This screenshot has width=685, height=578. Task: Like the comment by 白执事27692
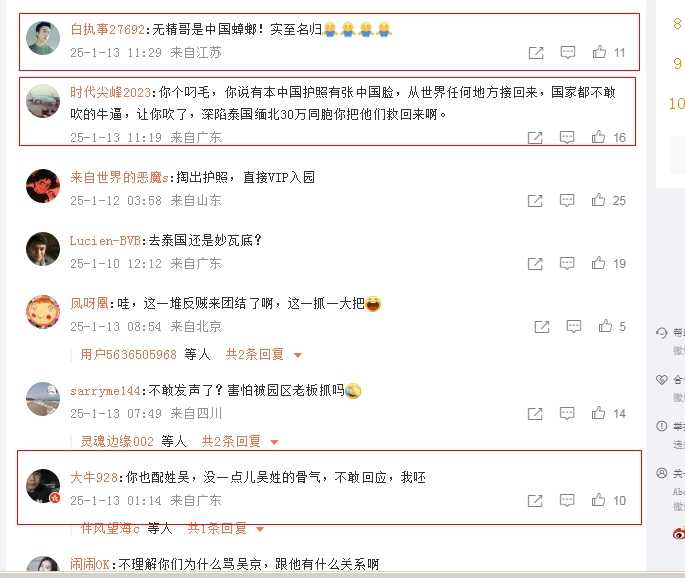[599, 52]
